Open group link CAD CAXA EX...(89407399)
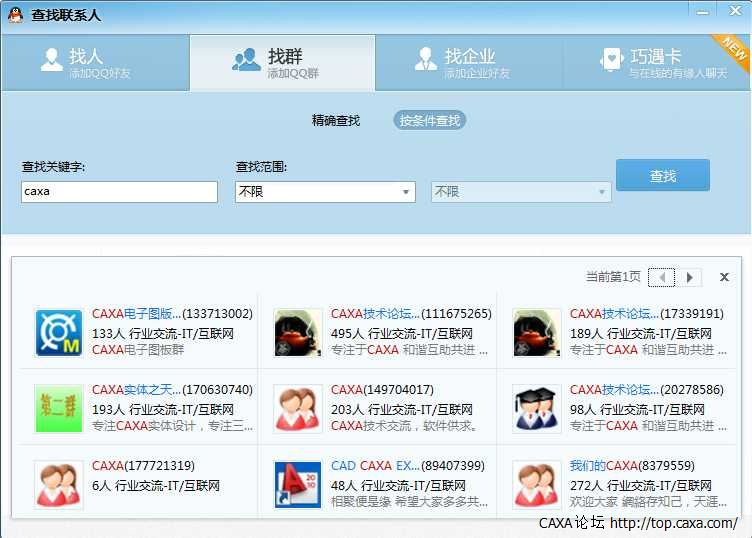Viewport: 752px width, 538px height. pos(408,466)
